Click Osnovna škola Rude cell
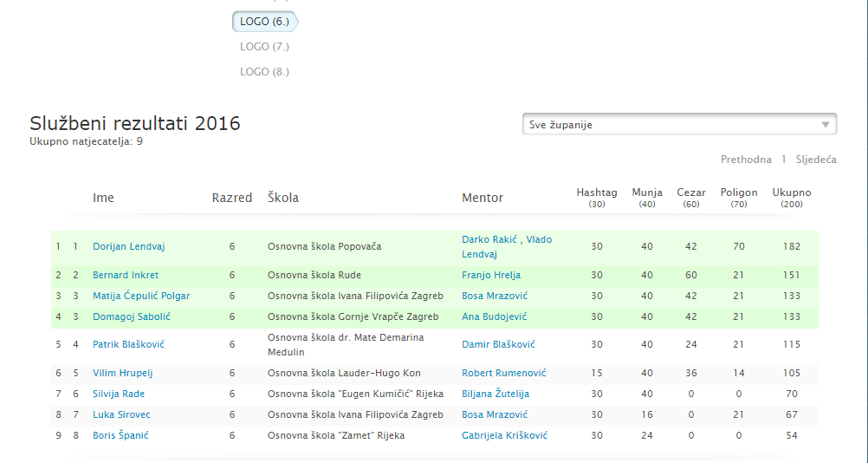This screenshot has width=868, height=463. click(x=314, y=275)
